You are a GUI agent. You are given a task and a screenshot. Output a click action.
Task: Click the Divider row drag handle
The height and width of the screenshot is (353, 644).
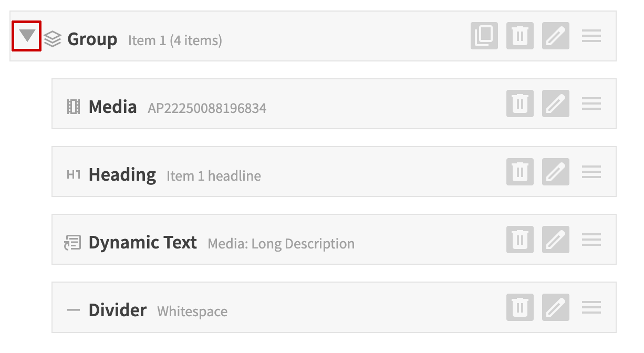[x=591, y=307]
